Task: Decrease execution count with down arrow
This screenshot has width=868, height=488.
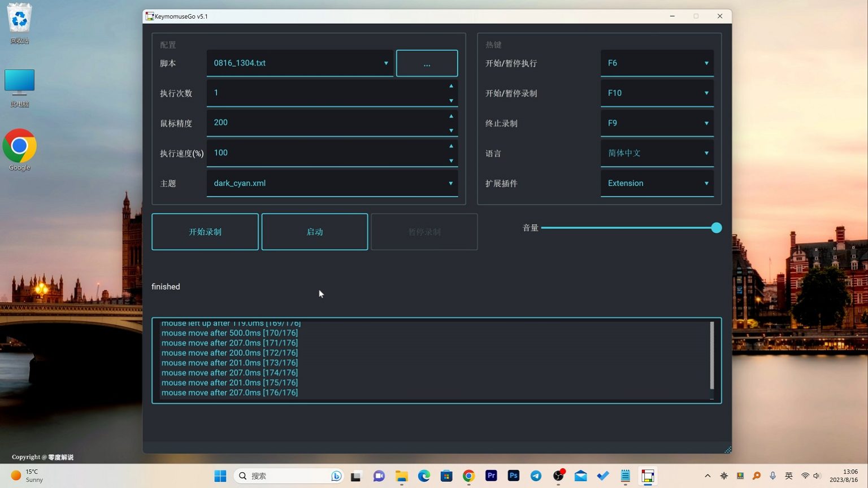Action: pos(451,101)
